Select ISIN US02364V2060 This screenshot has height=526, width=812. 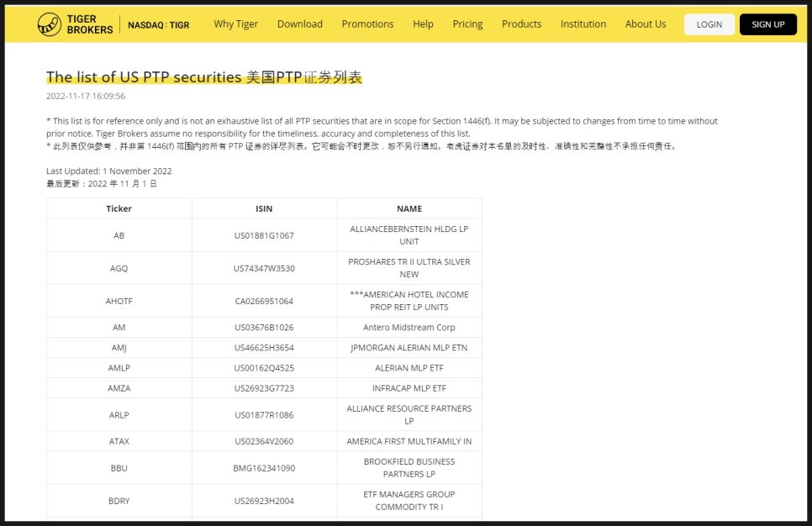264,441
